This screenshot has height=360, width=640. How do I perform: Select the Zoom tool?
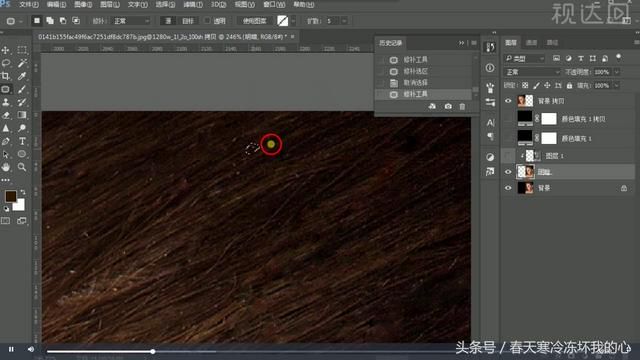(x=22, y=167)
